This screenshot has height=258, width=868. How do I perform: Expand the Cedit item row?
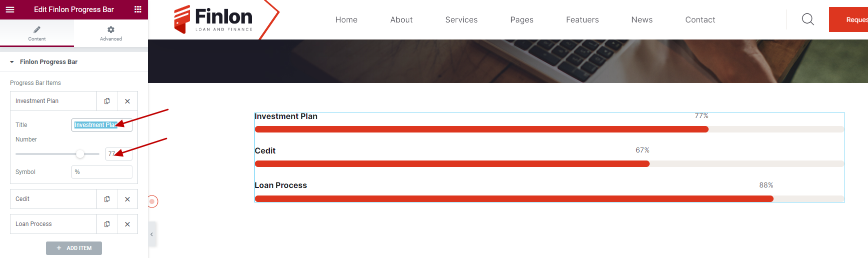point(53,199)
